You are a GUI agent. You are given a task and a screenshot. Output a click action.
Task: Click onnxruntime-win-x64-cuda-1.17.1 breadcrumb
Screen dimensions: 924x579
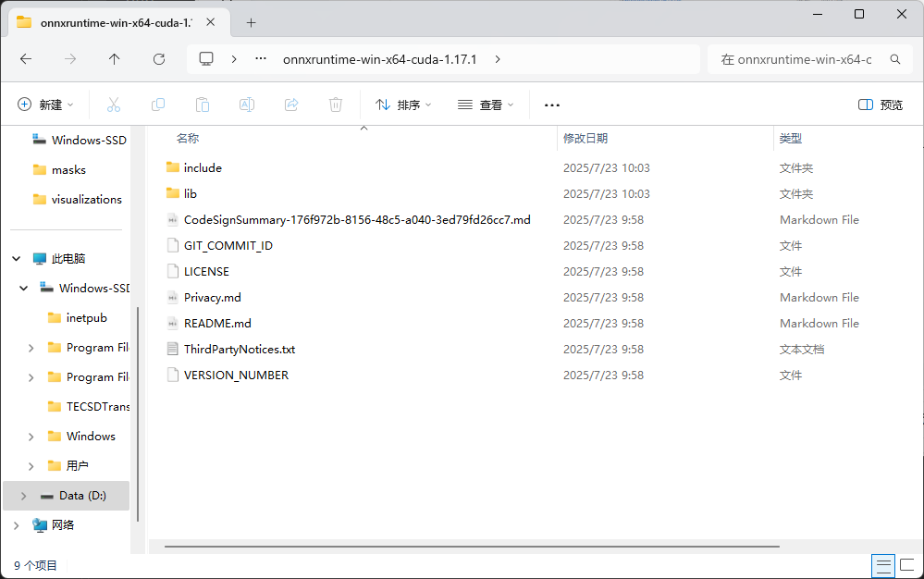click(379, 59)
